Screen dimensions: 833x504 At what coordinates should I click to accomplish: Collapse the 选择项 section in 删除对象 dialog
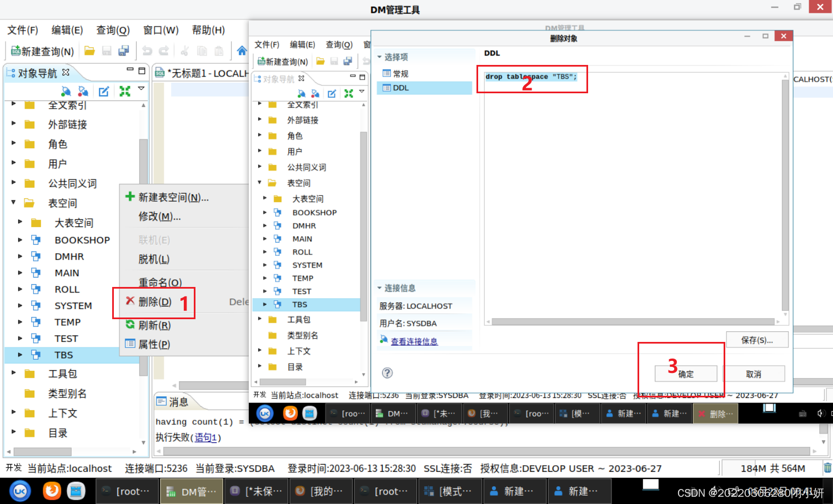(x=379, y=57)
